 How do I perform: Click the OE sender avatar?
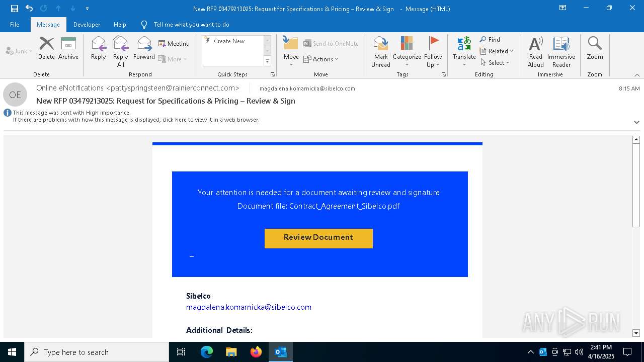(15, 95)
